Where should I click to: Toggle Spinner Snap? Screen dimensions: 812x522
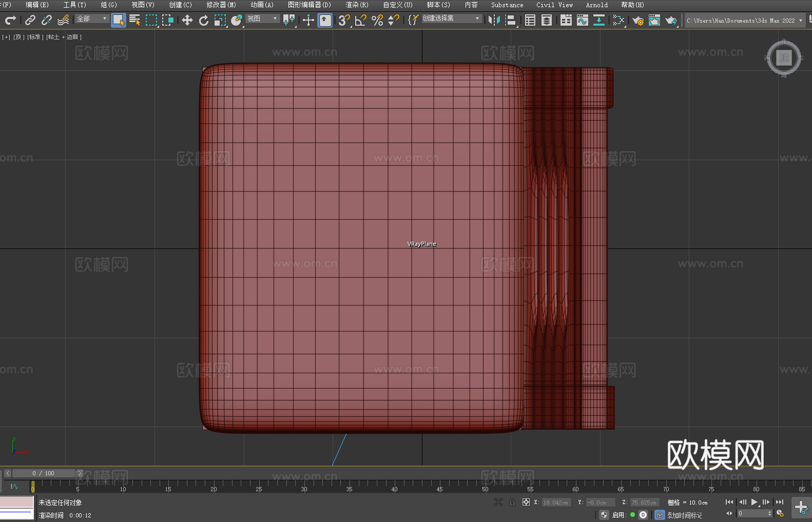pos(394,20)
